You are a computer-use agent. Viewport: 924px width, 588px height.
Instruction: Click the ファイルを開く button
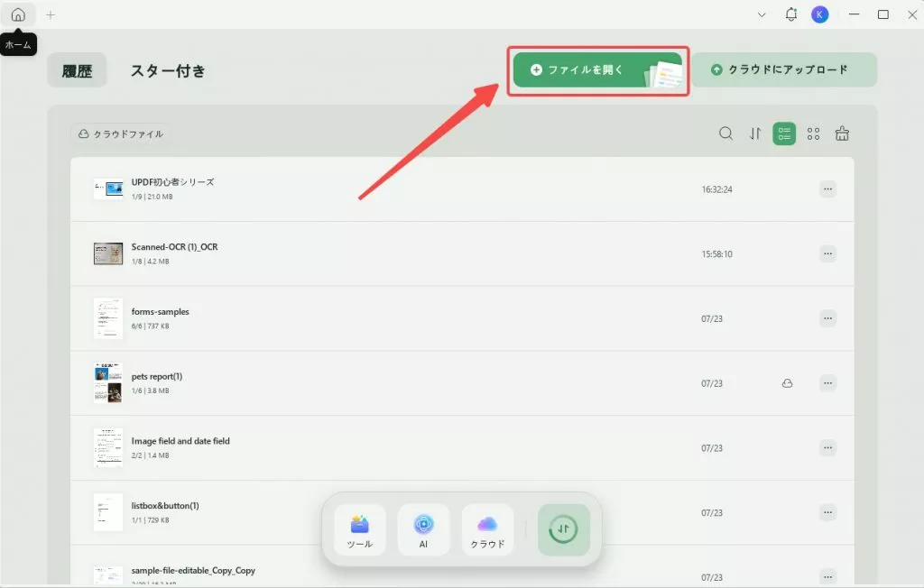click(597, 69)
